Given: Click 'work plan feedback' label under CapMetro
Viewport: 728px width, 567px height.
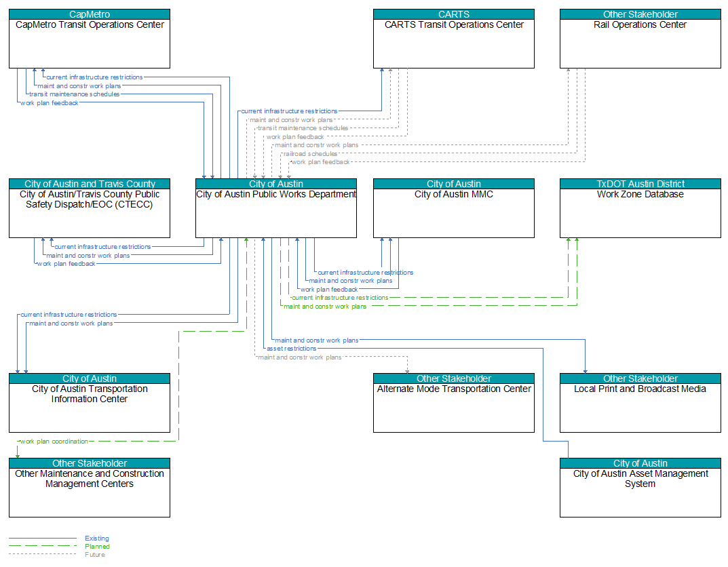Looking at the screenshot, I should (50, 103).
